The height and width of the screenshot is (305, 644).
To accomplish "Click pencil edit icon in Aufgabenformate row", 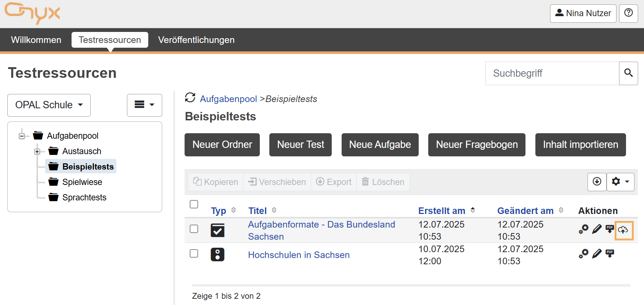I will tap(597, 229).
